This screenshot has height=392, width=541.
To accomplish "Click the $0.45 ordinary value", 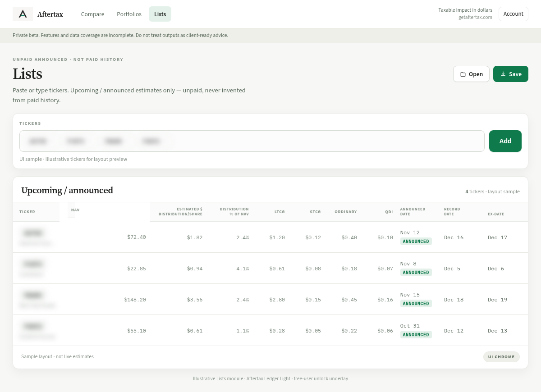I will [349, 300].
